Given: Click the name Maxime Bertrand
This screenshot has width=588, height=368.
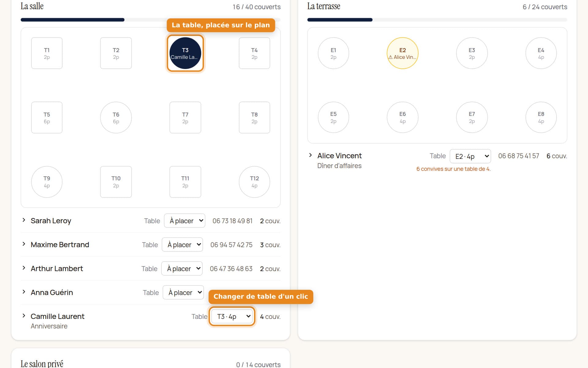Looking at the screenshot, I should click(x=60, y=245).
